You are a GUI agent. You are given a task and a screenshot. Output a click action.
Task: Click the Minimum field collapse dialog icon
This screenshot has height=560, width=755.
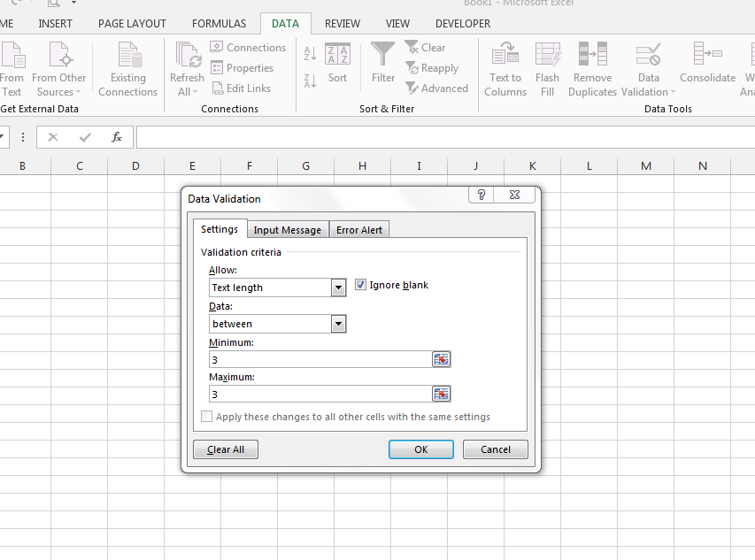440,358
